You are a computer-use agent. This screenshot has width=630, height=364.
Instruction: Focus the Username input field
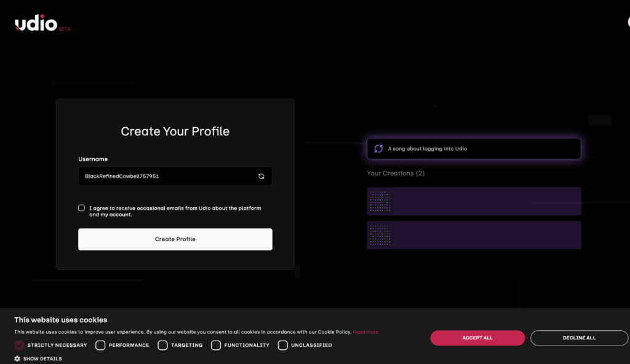coord(175,176)
